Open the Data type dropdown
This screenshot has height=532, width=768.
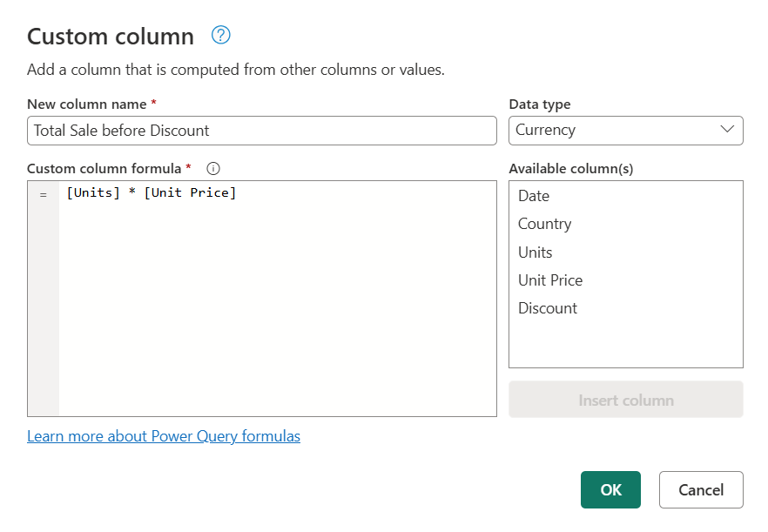tap(625, 131)
